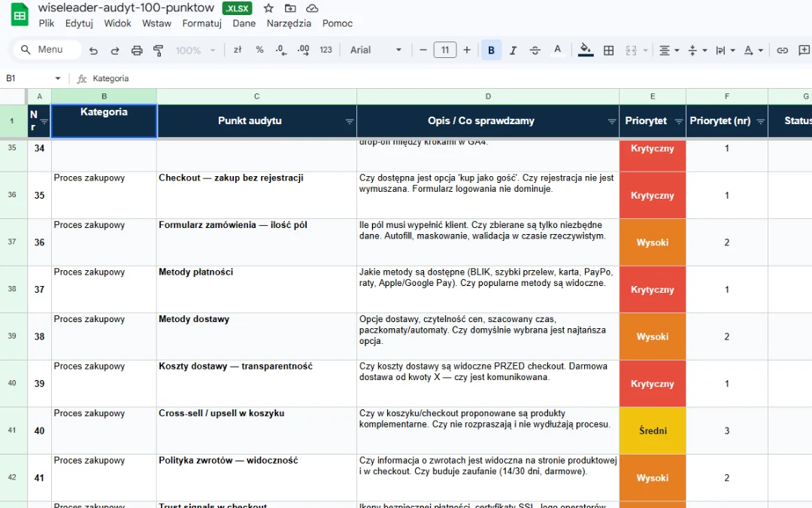The image size is (812, 508).
Task: Format as currency with zł button
Action: [238, 50]
